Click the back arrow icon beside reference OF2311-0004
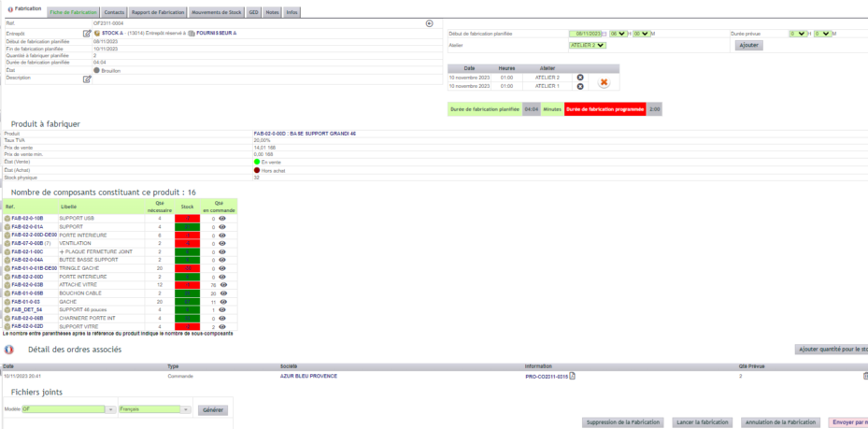This screenshot has height=429, width=868. point(429,23)
